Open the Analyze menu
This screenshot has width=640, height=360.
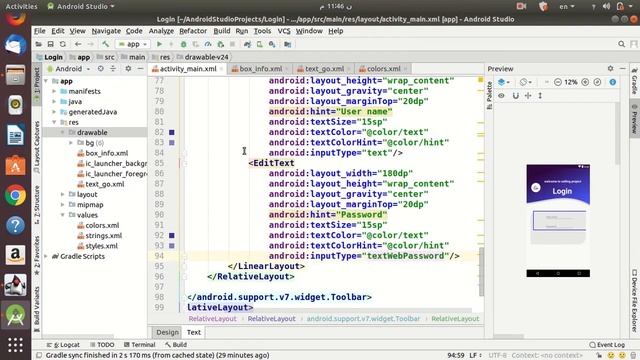161,31
